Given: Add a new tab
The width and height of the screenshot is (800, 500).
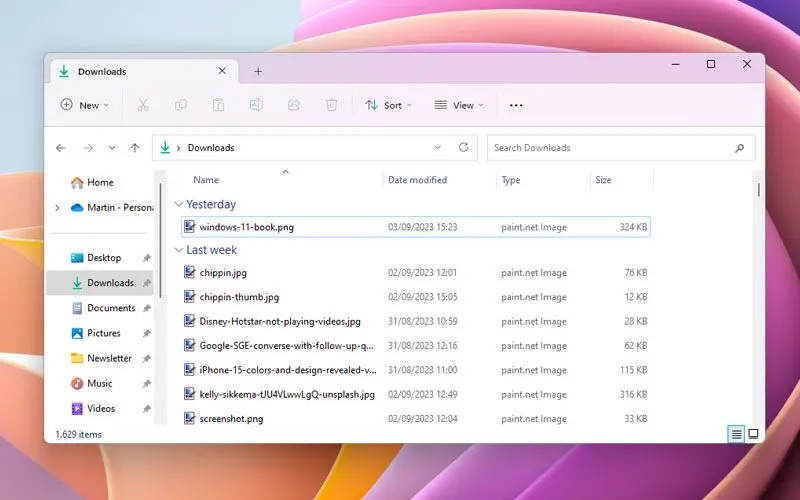Looking at the screenshot, I should pyautogui.click(x=258, y=71).
